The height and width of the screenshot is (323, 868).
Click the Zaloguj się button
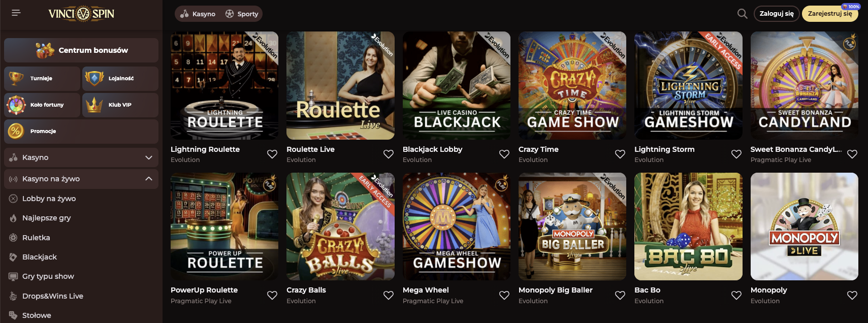click(776, 14)
